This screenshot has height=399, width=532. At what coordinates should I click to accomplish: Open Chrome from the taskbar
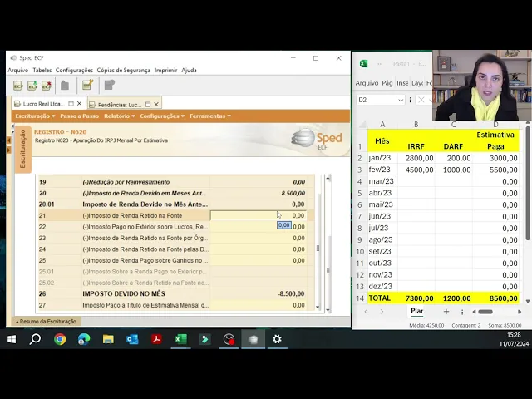(x=60, y=339)
